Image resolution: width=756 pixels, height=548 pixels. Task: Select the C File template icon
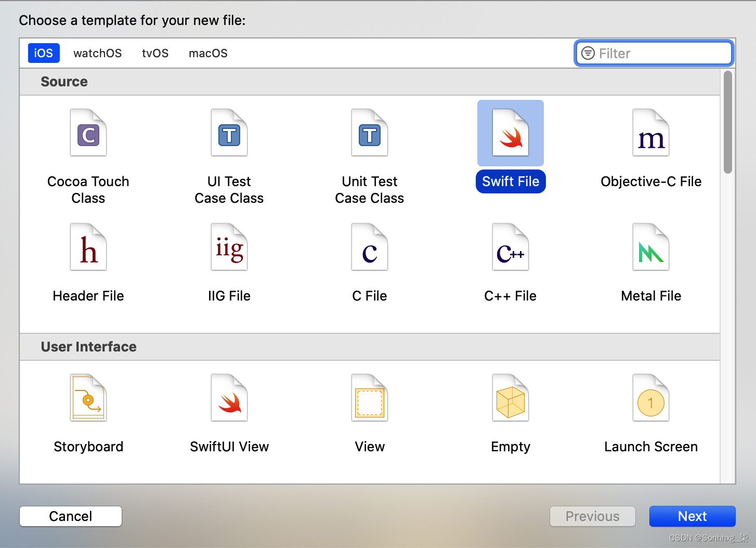click(x=370, y=247)
